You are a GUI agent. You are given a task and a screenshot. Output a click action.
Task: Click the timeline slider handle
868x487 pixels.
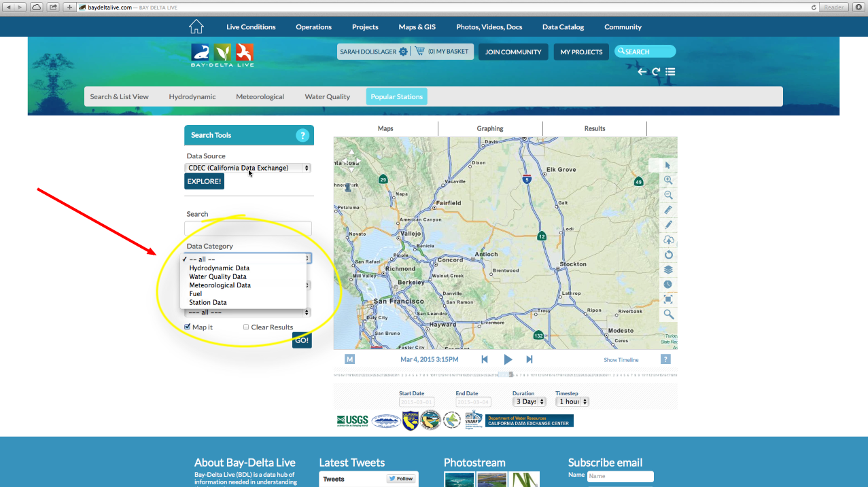[511, 374]
